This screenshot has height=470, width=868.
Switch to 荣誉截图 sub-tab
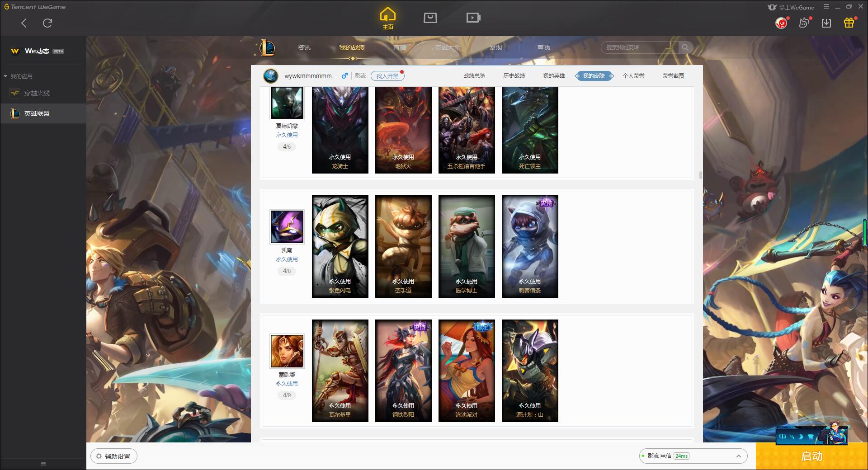point(673,76)
